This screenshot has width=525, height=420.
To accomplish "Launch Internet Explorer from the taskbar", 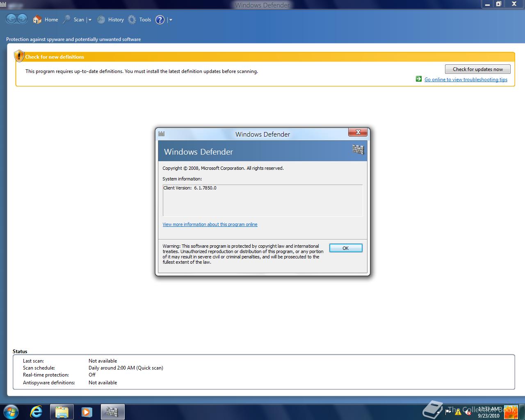I will (36, 412).
